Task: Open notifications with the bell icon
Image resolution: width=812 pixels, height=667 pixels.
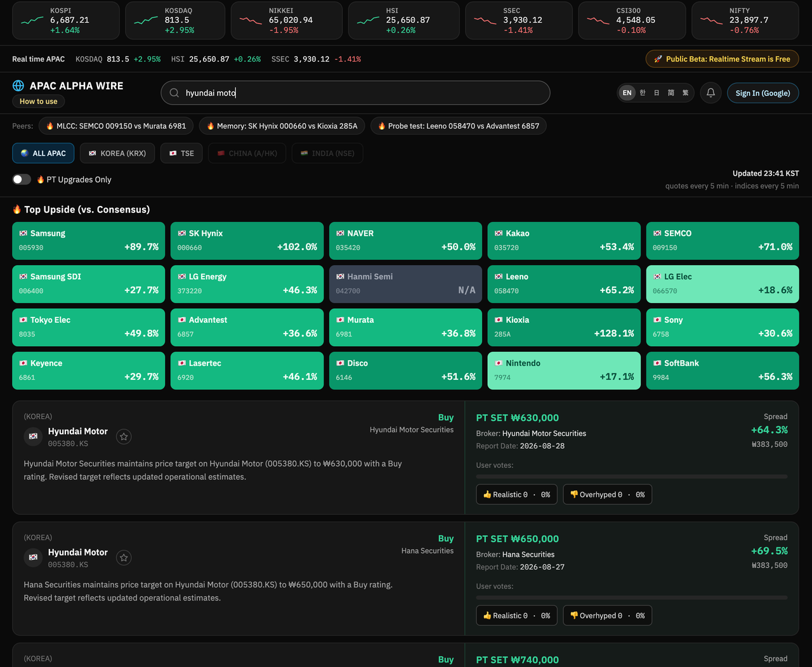Action: coord(710,93)
